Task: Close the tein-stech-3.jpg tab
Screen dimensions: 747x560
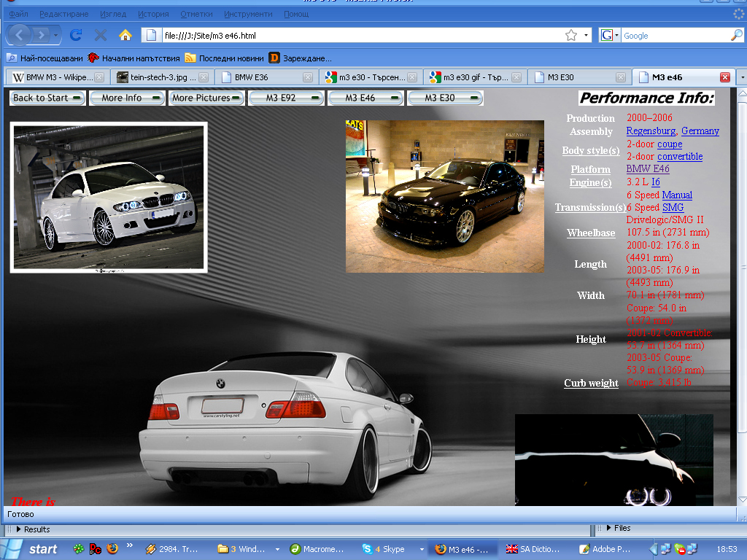Action: coord(204,77)
